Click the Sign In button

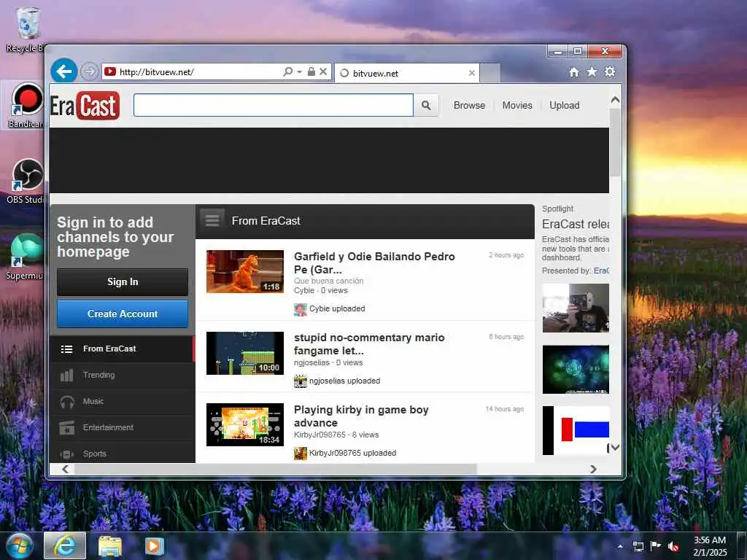pyautogui.click(x=123, y=282)
